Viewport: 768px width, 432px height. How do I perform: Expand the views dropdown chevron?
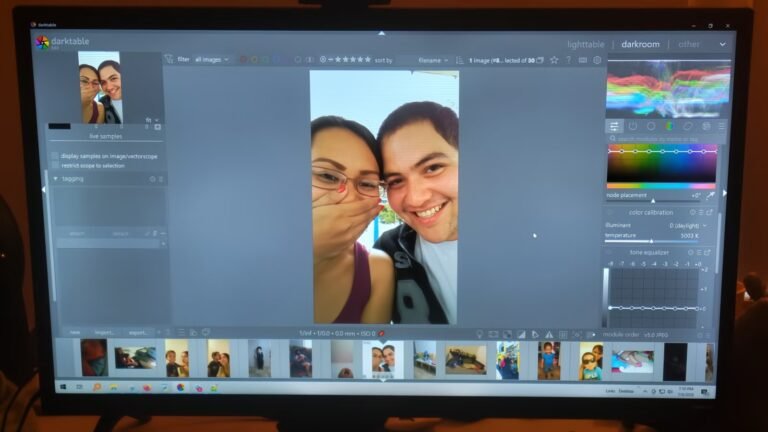pos(722,44)
